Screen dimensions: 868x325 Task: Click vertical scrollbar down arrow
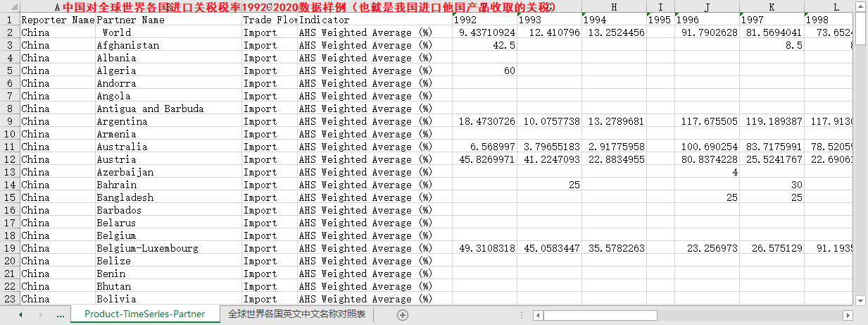862,300
